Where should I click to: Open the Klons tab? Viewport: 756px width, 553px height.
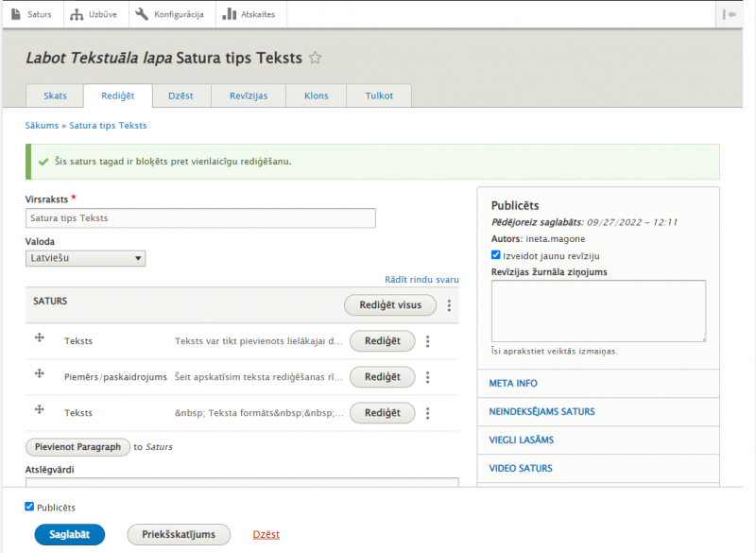click(317, 95)
